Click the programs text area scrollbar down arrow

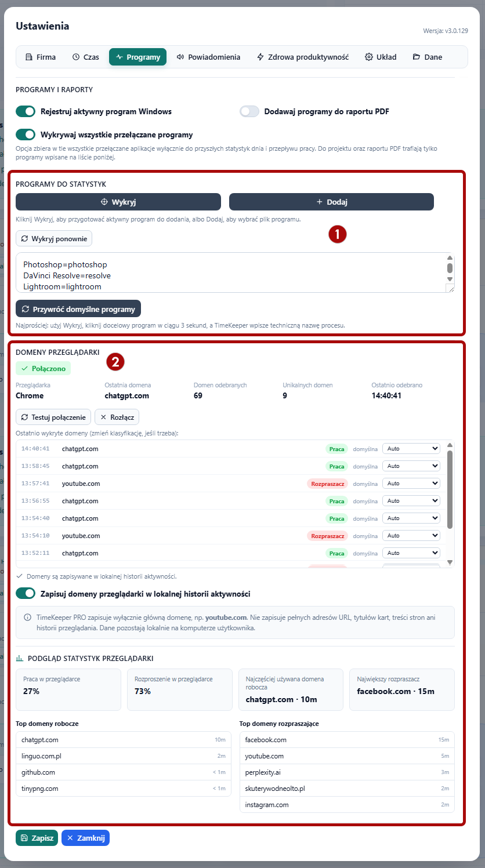click(450, 279)
